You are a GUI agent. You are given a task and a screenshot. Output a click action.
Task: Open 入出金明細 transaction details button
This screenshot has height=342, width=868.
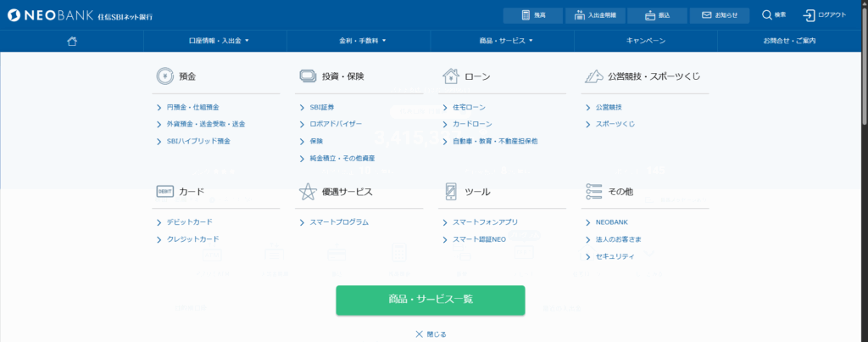(x=595, y=15)
